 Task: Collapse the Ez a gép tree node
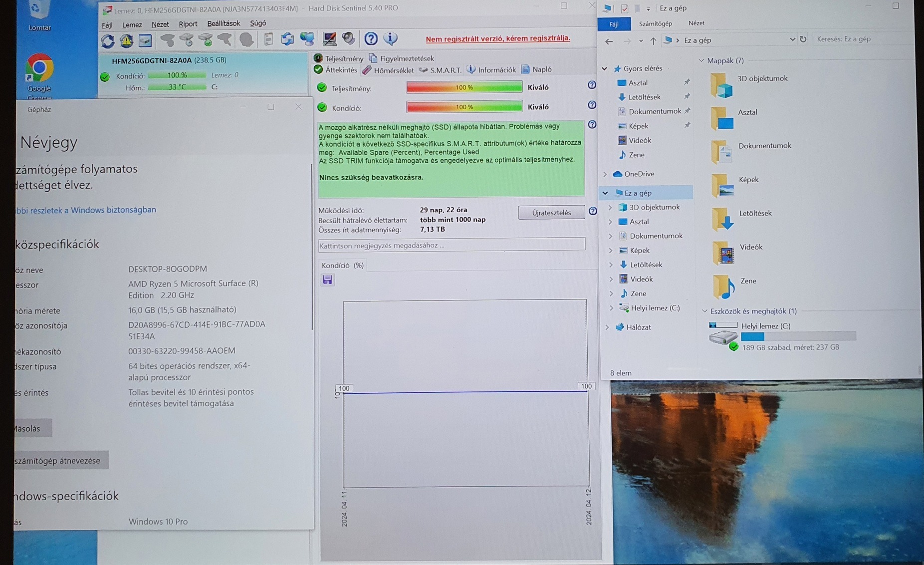(605, 193)
